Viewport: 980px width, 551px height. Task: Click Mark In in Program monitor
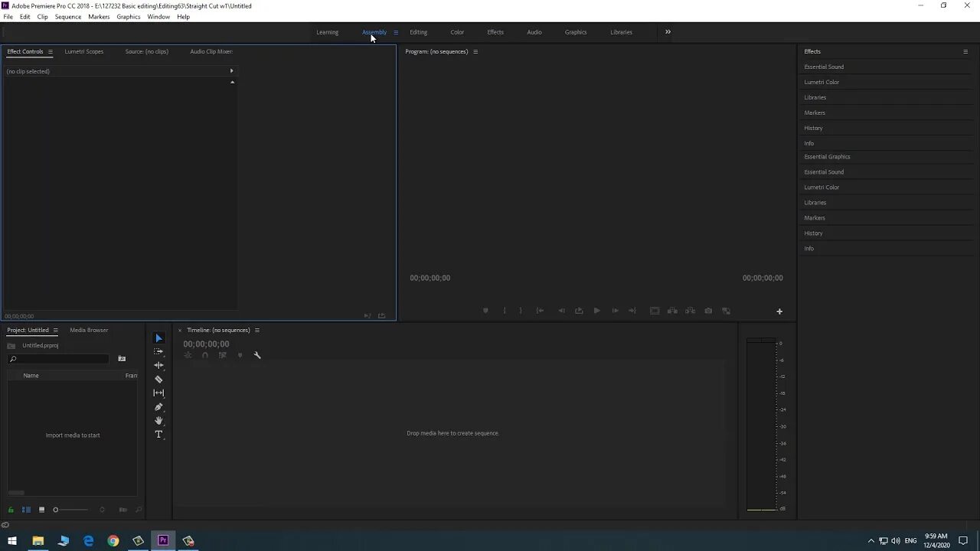pos(504,311)
